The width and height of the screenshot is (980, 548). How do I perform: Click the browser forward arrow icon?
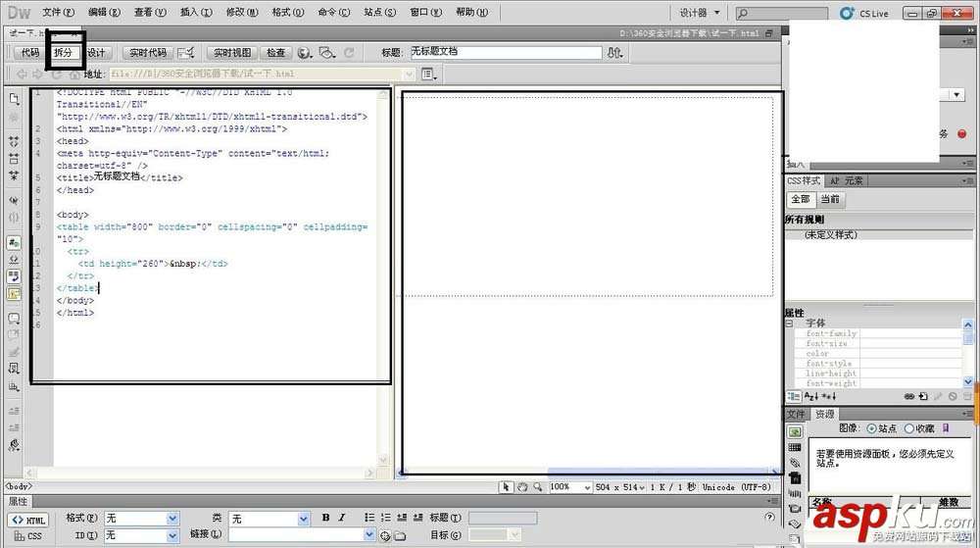pos(37,75)
